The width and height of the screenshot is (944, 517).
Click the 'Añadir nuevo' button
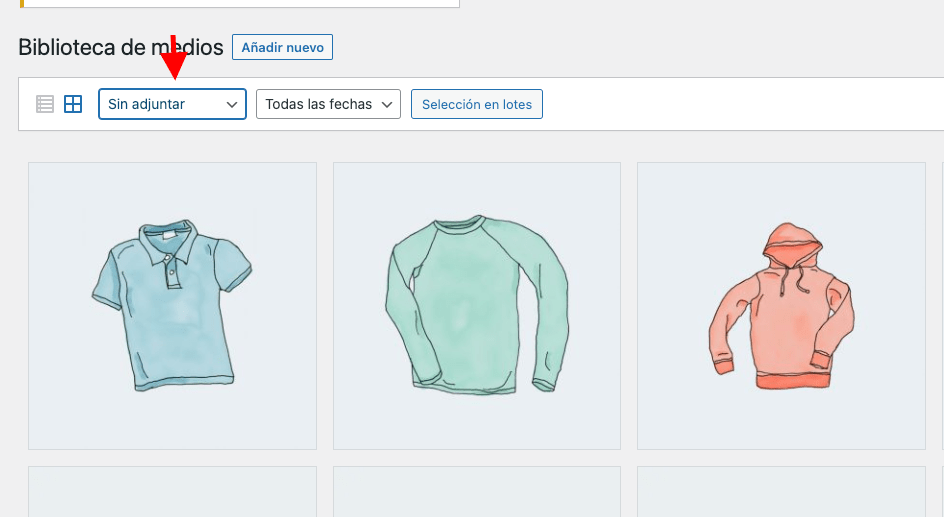click(282, 47)
